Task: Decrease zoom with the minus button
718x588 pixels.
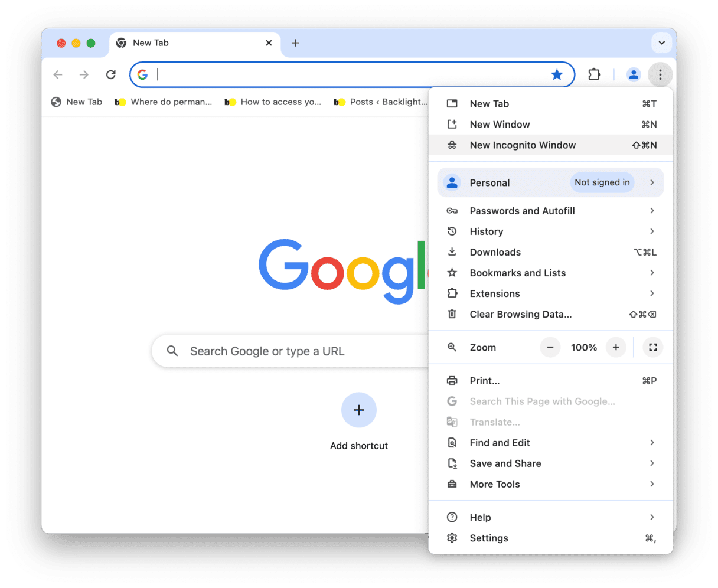Action: click(550, 347)
